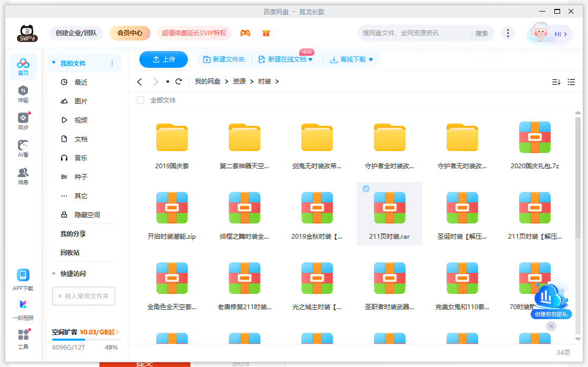Open 回收站 in the left panel

tap(70, 253)
